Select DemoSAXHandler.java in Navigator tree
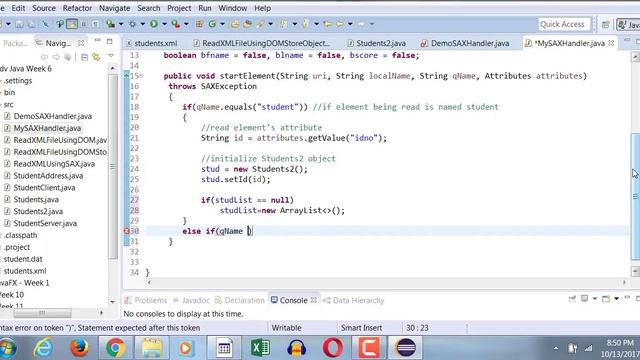Screen dimensions: 640x360 pos(52,116)
